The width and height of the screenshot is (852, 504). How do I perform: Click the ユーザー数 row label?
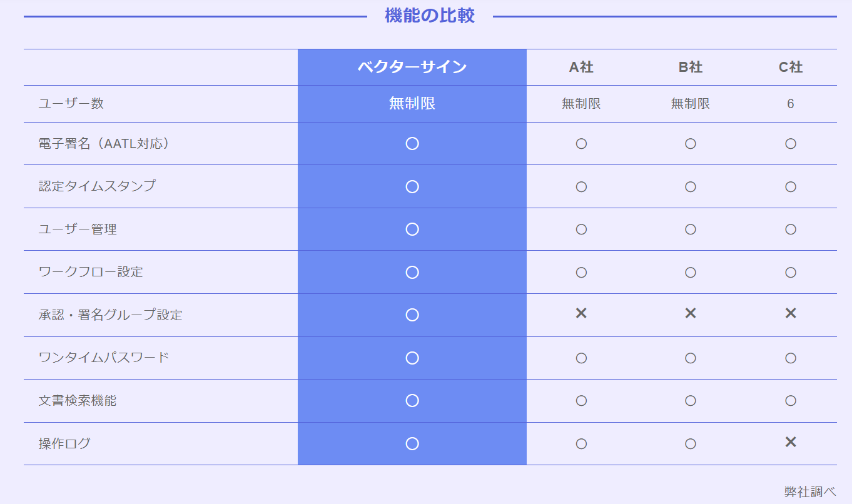pyautogui.click(x=71, y=104)
